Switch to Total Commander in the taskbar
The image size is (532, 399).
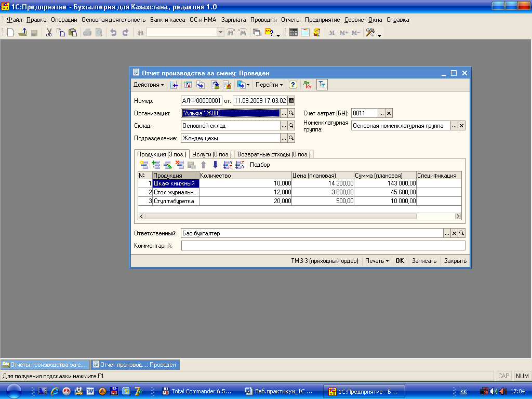(197, 392)
